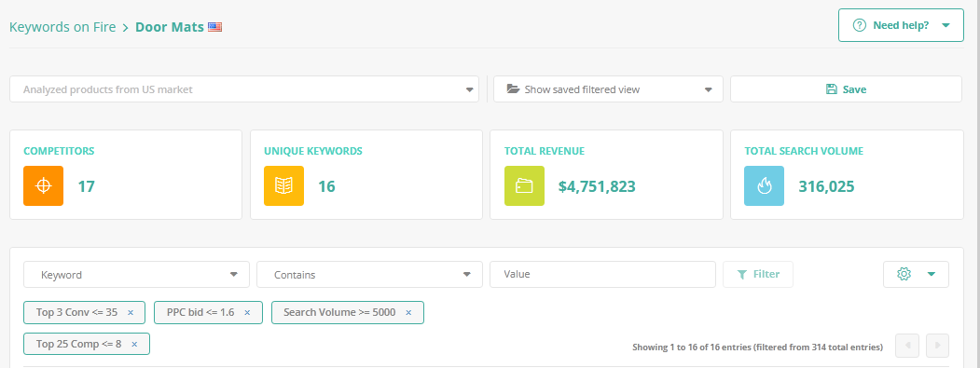Click the Competitors count 17
Viewport: 980px width, 368px height.
pyautogui.click(x=86, y=186)
